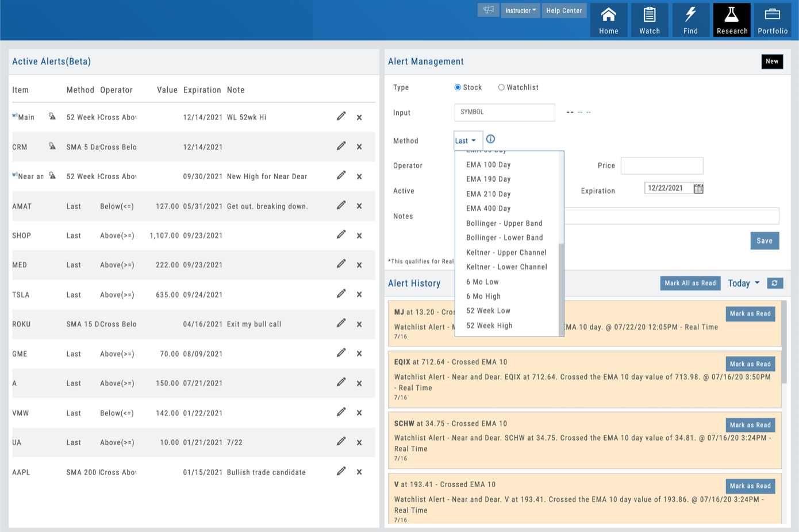Click the Alert History scrollbar

coord(784,342)
